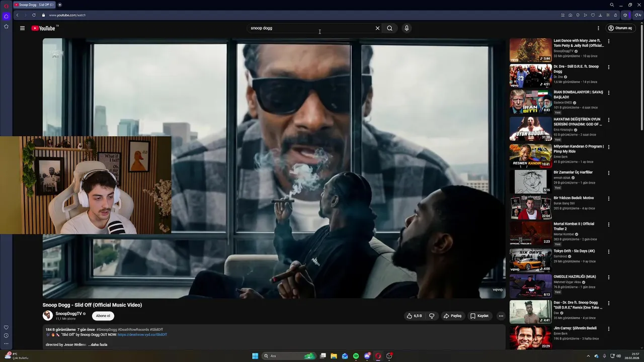The image size is (644, 362).
Task: Open options for 'Bir Zamanlar Üç Harfliler'
Action: pos(609,173)
